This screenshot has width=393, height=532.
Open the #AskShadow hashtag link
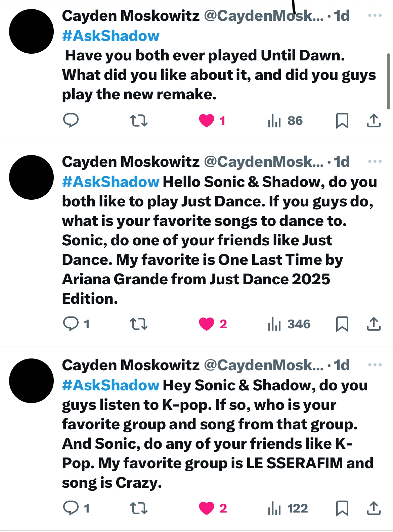click(110, 35)
